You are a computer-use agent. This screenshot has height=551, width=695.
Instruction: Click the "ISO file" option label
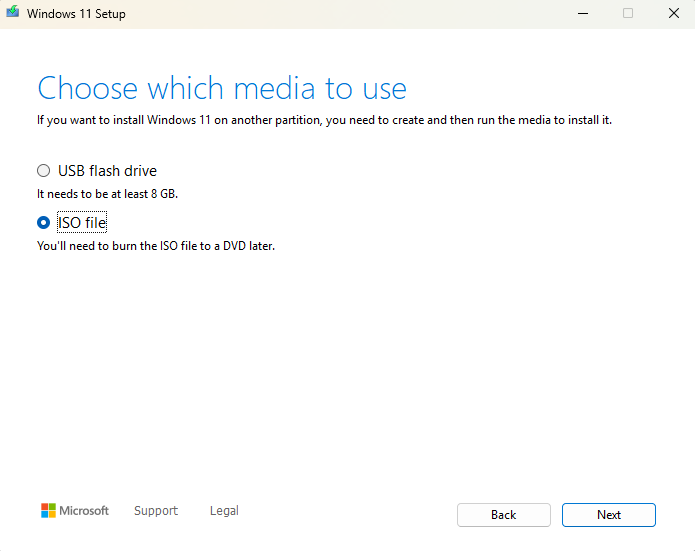pyautogui.click(x=82, y=223)
